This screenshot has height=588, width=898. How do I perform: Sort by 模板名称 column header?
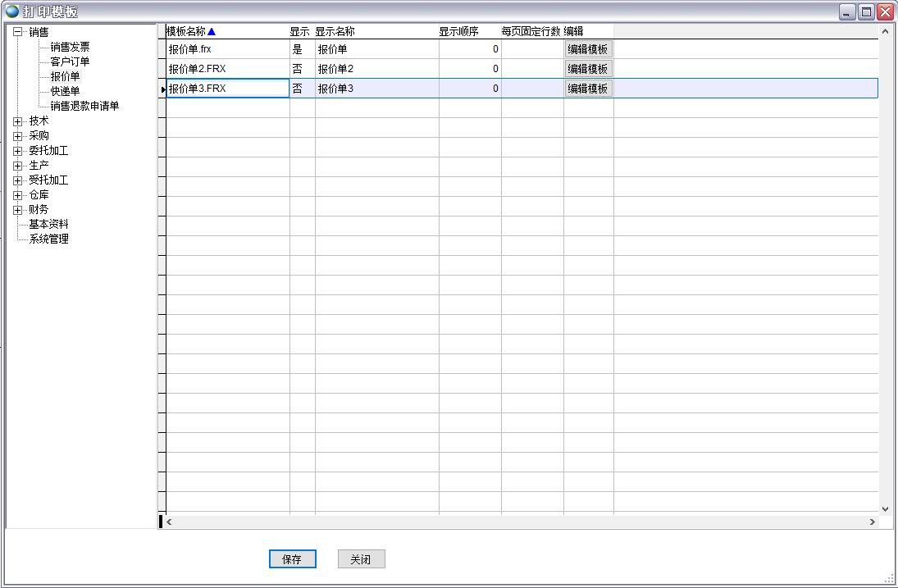[186, 31]
